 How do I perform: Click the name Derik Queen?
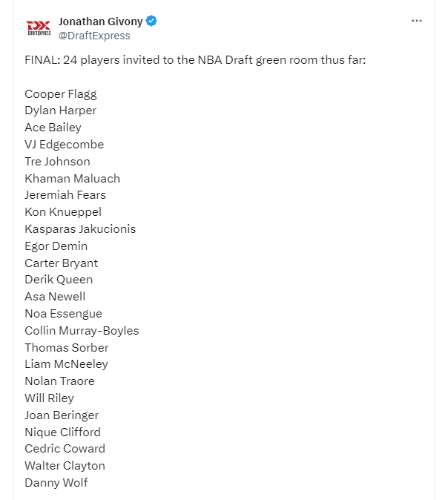pos(59,280)
